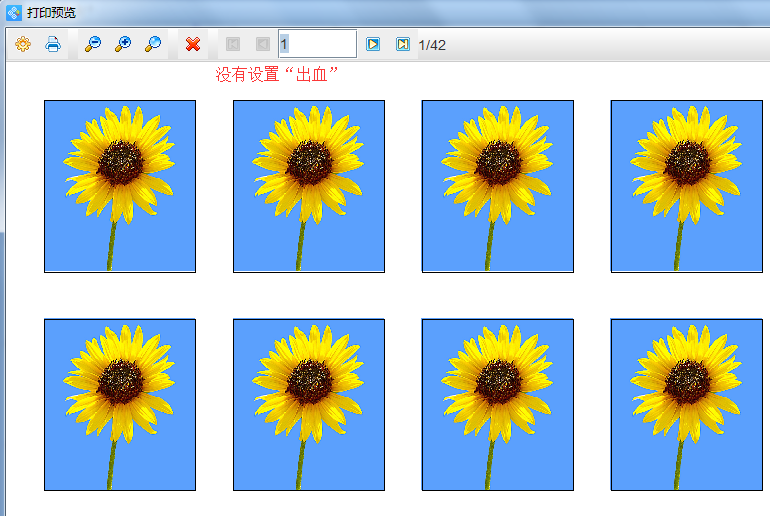
Task: Click the red bleed-not-set warning text
Action: point(277,75)
